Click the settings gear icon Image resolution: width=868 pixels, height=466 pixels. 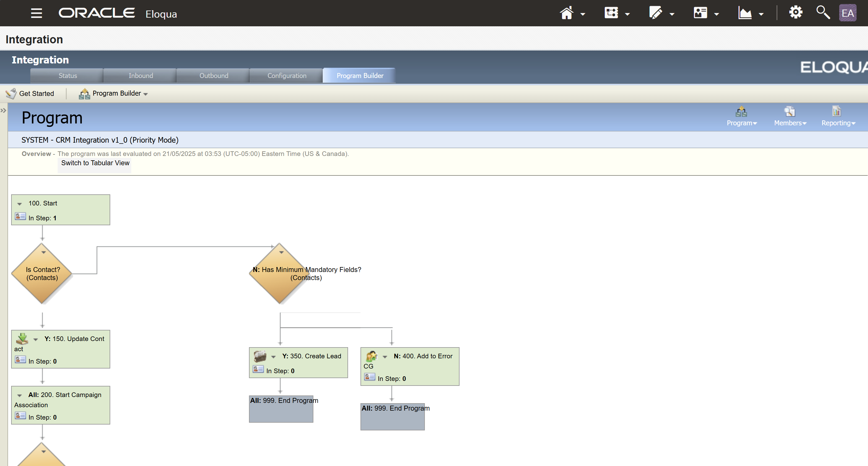point(796,12)
